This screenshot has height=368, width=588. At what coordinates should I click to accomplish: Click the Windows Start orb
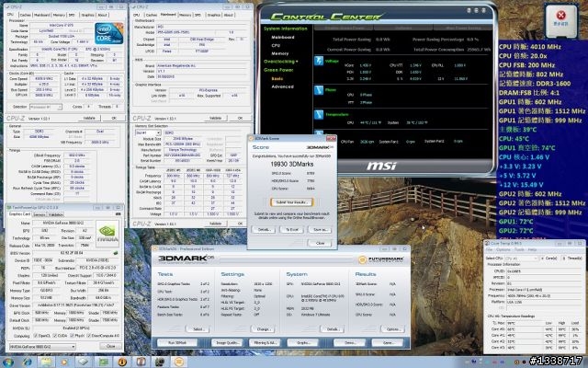point(8,362)
